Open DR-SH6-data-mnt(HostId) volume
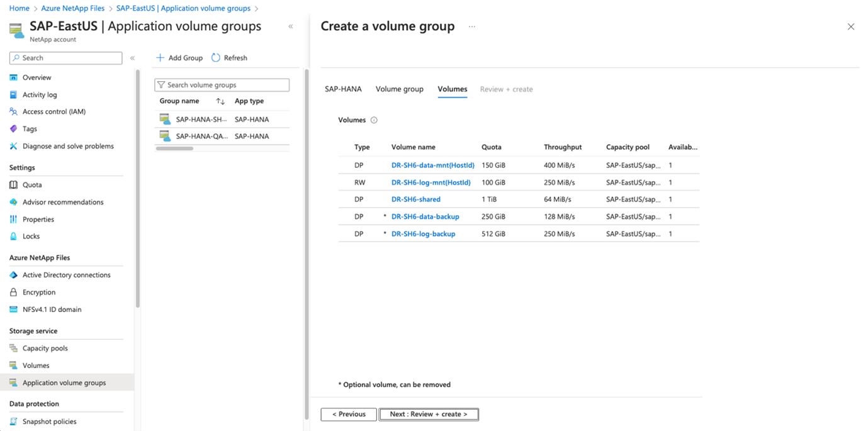 click(x=433, y=165)
